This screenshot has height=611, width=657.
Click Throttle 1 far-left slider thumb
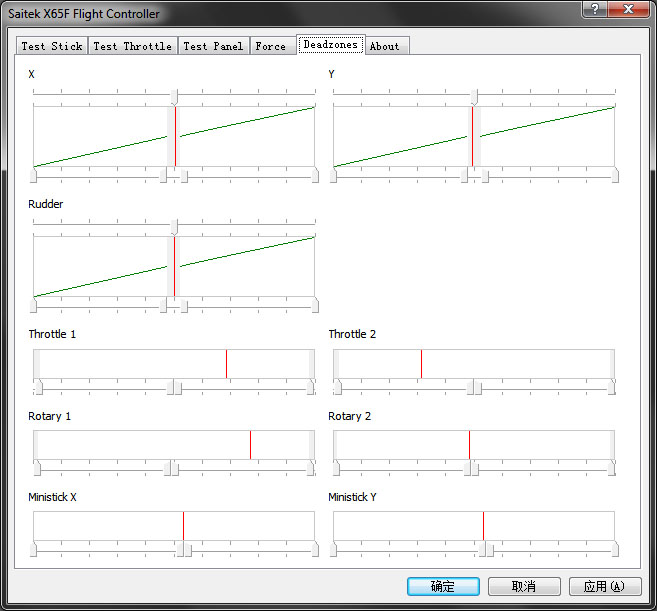[39, 387]
